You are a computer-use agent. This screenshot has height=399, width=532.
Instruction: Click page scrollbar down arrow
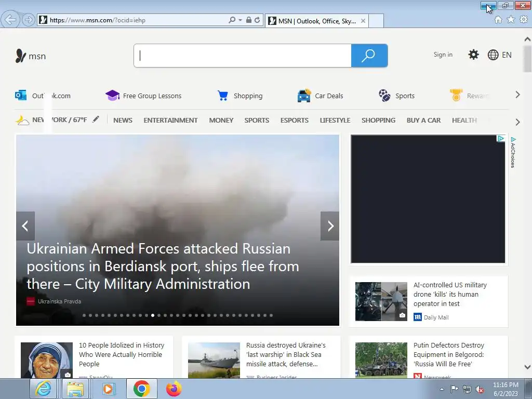coord(527,367)
